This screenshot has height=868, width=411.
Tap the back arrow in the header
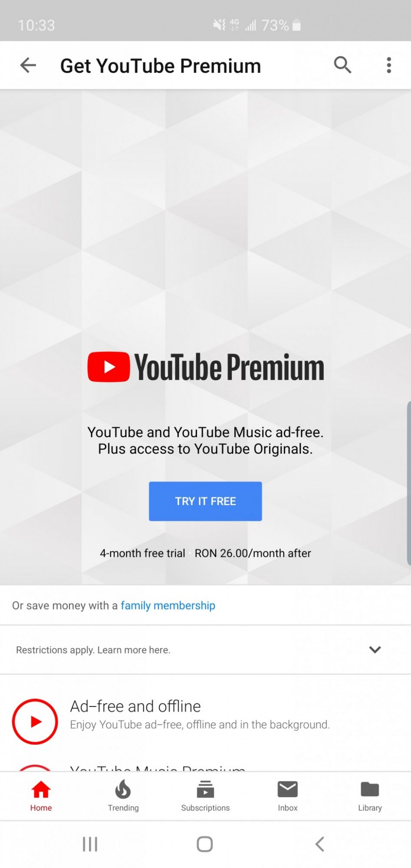click(28, 66)
